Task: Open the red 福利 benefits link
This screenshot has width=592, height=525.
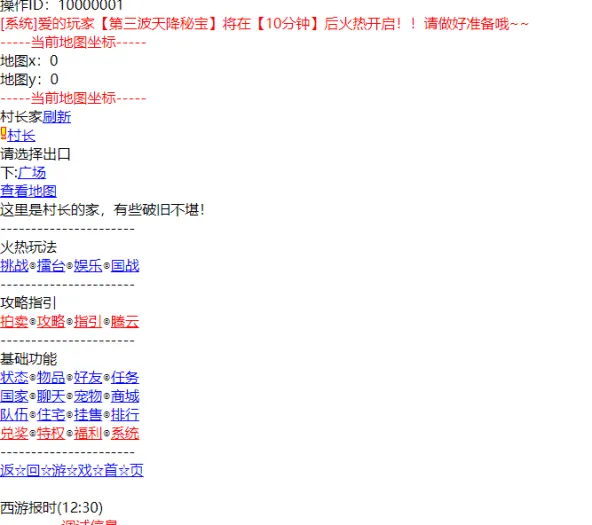Action: 88,433
